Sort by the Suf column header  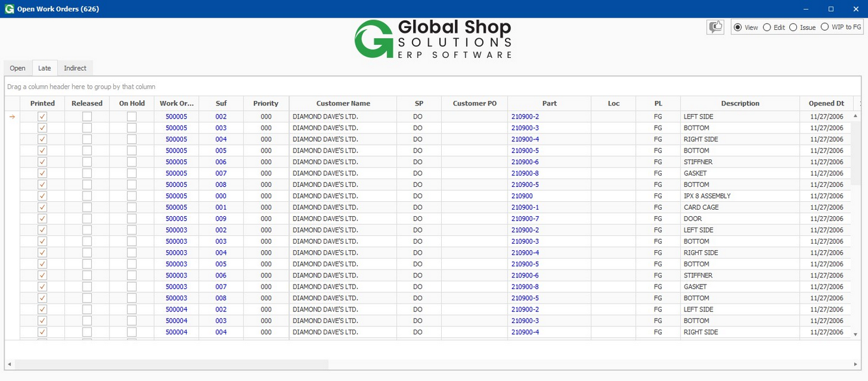[x=221, y=104]
